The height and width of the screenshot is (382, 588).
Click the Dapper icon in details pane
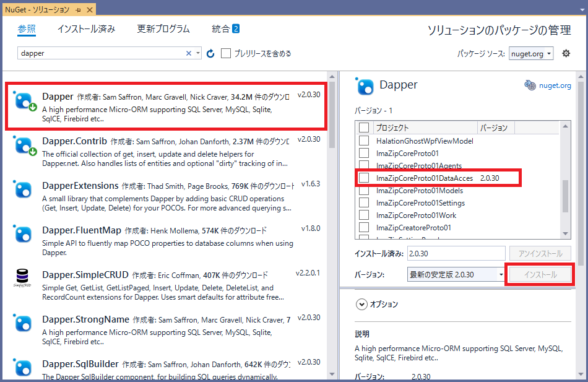pos(365,86)
